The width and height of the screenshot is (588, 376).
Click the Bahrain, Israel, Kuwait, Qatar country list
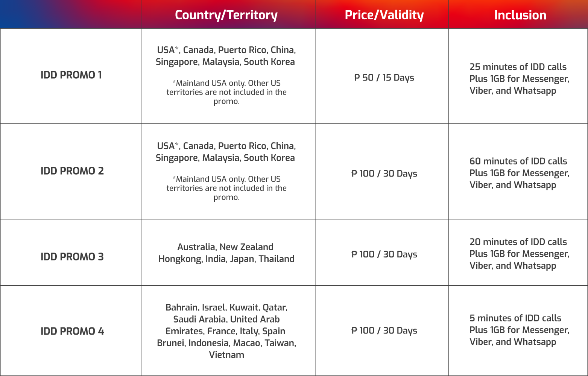point(226,331)
